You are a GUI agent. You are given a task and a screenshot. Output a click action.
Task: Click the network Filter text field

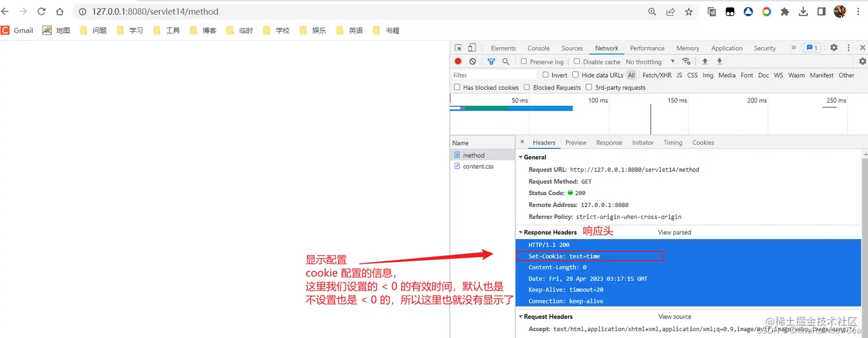pos(494,75)
